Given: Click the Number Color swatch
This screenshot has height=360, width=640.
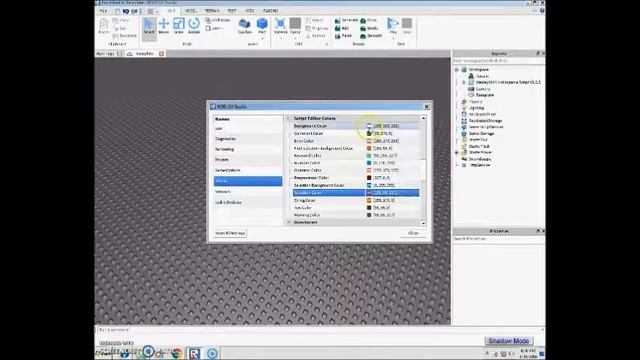Looking at the screenshot, I should tap(369, 163).
